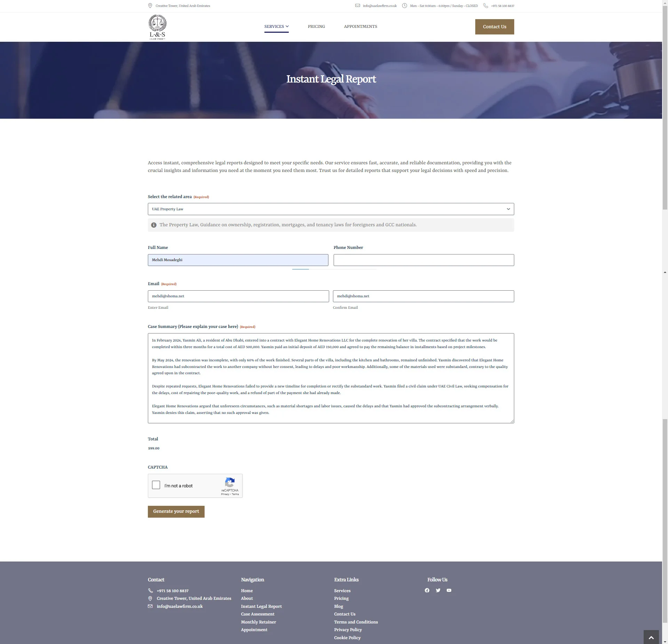The image size is (668, 644).
Task: Open footer Cookie Policy link
Action: click(x=347, y=638)
